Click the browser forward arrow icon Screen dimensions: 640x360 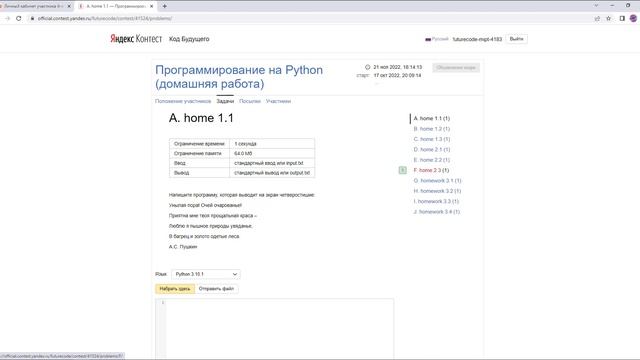click(7, 18)
